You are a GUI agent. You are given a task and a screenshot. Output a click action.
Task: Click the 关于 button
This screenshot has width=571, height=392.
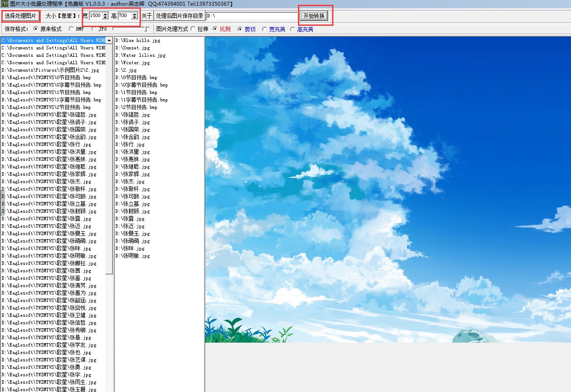[x=147, y=16]
